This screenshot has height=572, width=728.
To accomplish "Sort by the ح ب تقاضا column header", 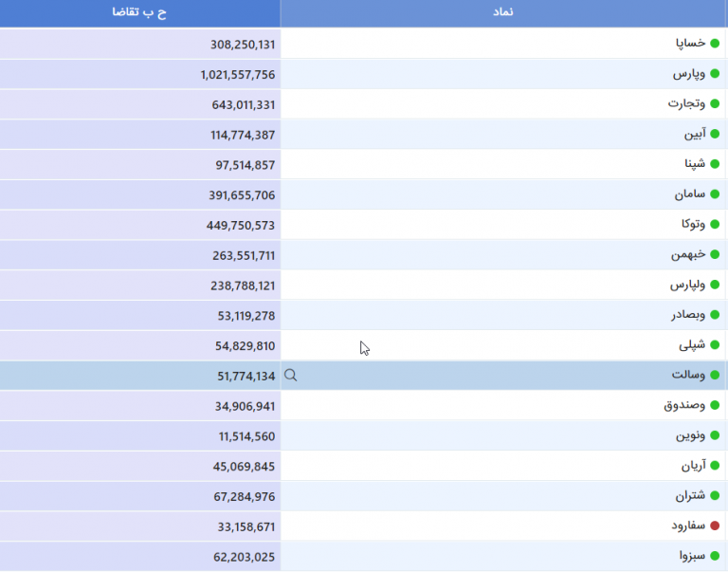I will click(x=139, y=12).
